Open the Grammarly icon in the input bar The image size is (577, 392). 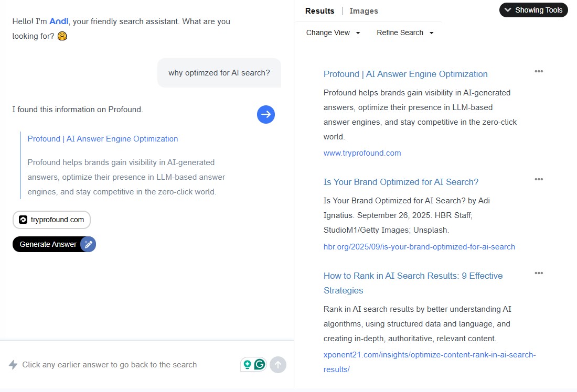[260, 364]
